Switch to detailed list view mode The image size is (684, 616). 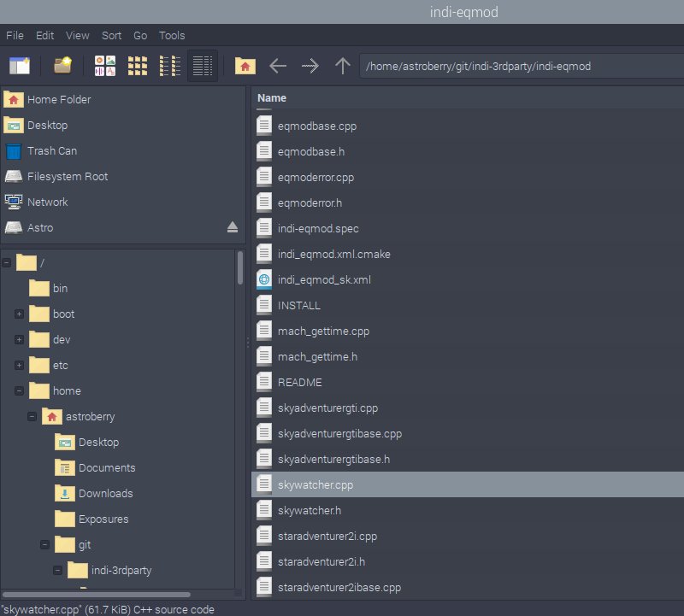[203, 66]
